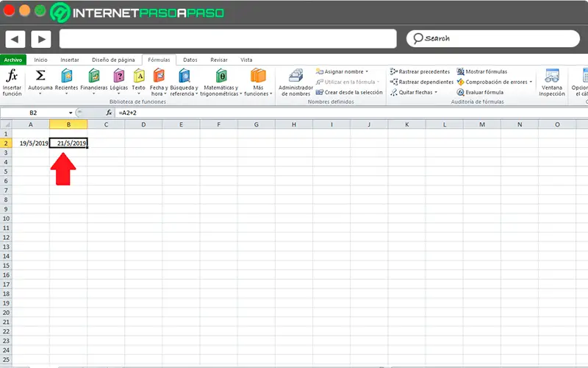Select column C header
This screenshot has width=588, height=368.
106,124
